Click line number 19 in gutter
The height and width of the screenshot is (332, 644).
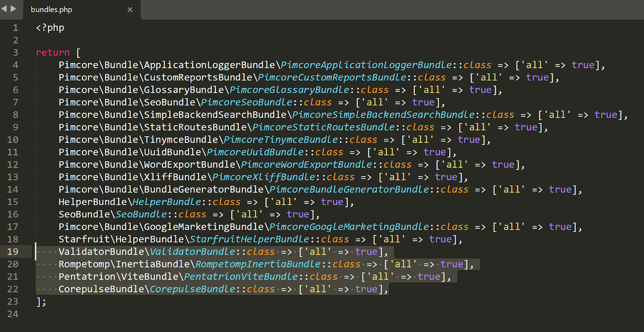[x=13, y=252]
